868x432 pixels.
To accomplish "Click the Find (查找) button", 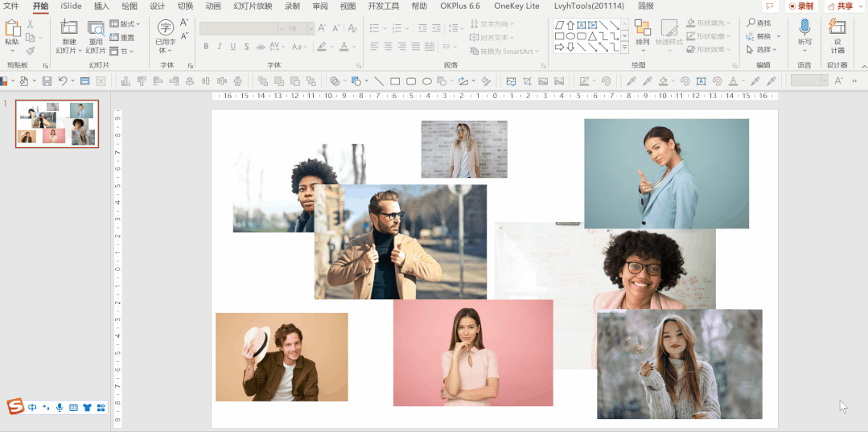I will pos(759,23).
